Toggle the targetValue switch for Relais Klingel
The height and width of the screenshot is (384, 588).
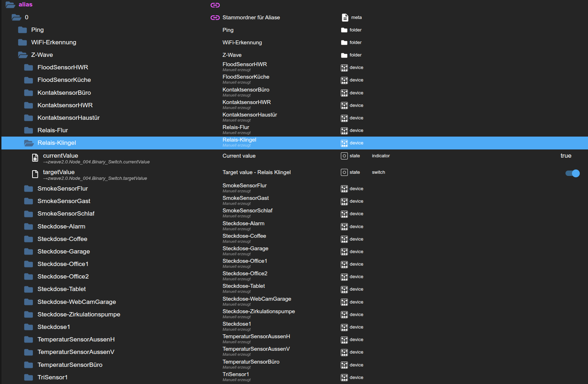(x=572, y=173)
